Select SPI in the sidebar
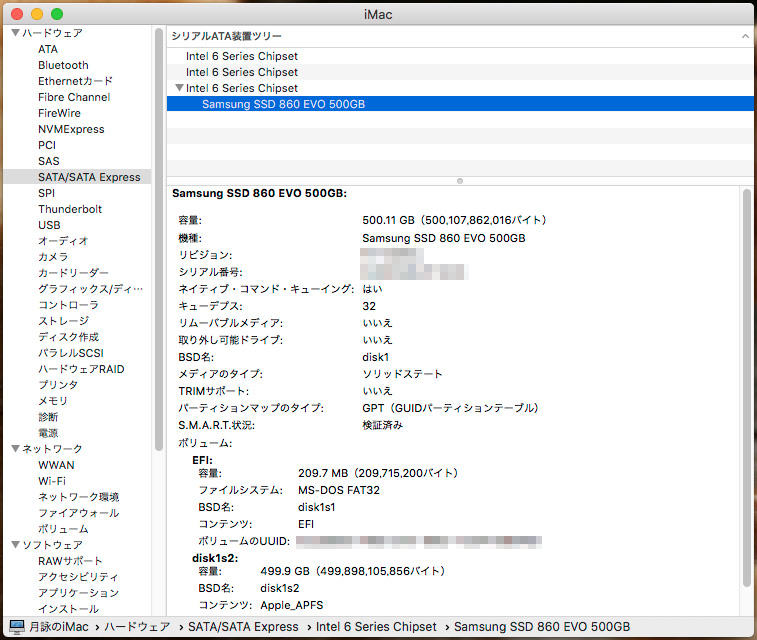The width and height of the screenshot is (757, 640). (x=46, y=193)
